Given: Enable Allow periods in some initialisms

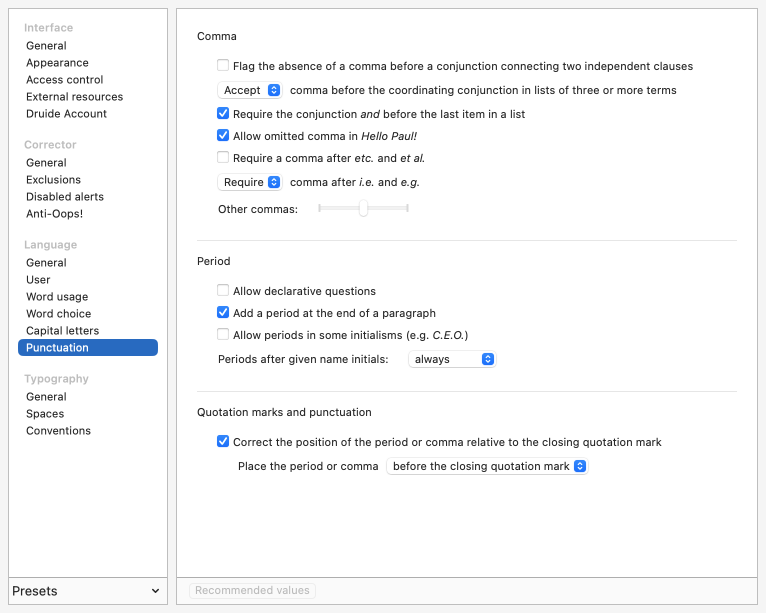Looking at the screenshot, I should pyautogui.click(x=223, y=334).
